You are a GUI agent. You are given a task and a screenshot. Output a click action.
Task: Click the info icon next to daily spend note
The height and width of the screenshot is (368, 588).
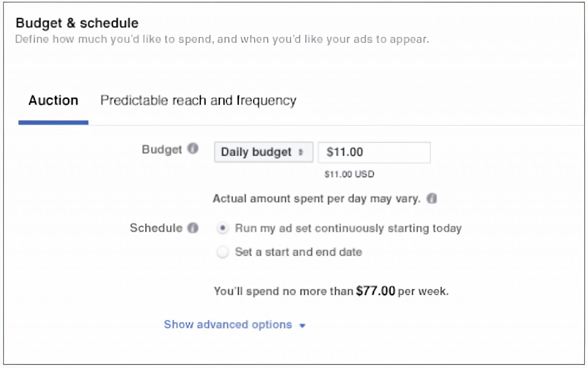(x=432, y=198)
